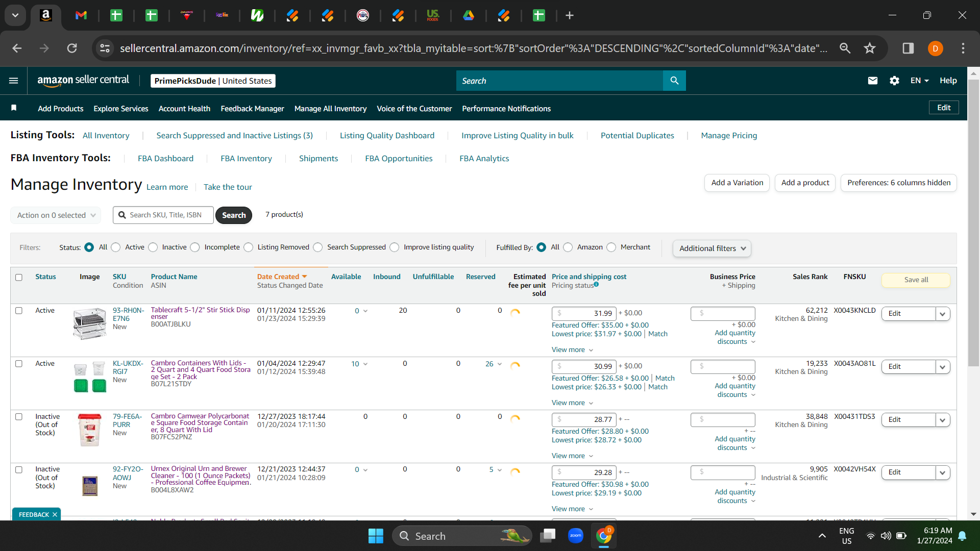The height and width of the screenshot is (551, 980).
Task: Click the page vertical scrollbar
Action: point(973,222)
